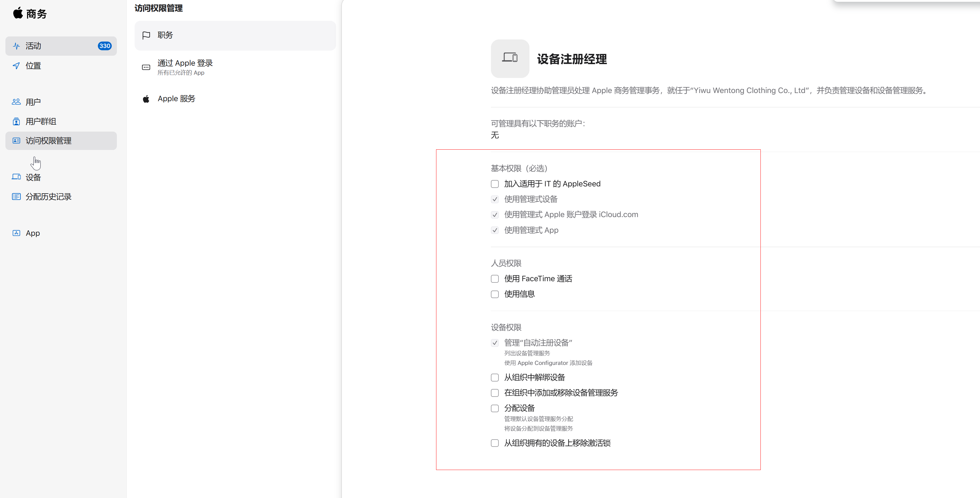
Task: Open the 活动 section
Action: click(x=61, y=46)
